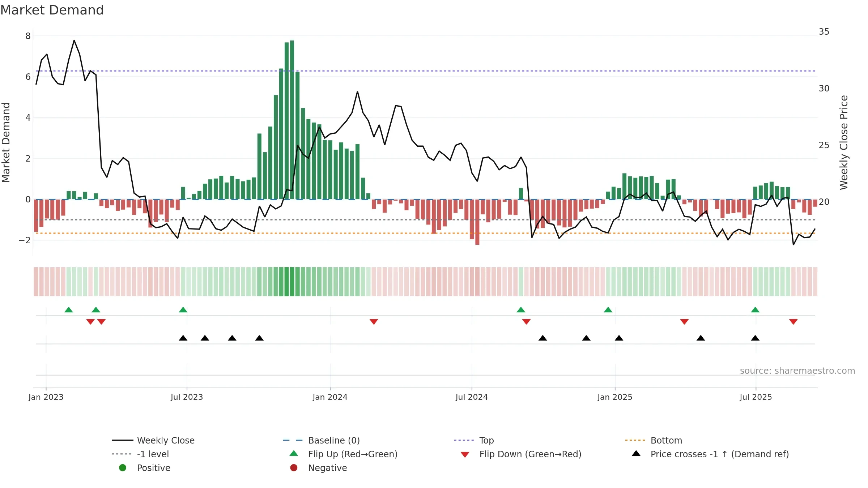
Task: Toggle the Positive legend entry
Action: click(x=144, y=468)
